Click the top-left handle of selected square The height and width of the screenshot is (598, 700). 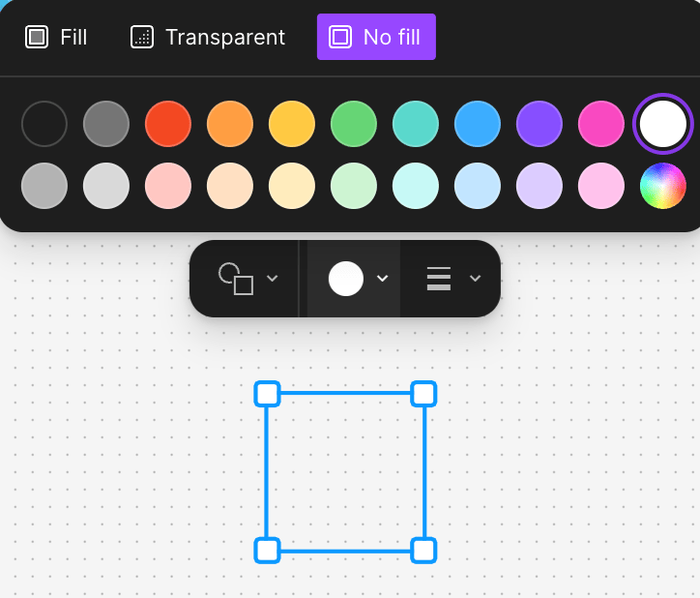(267, 394)
